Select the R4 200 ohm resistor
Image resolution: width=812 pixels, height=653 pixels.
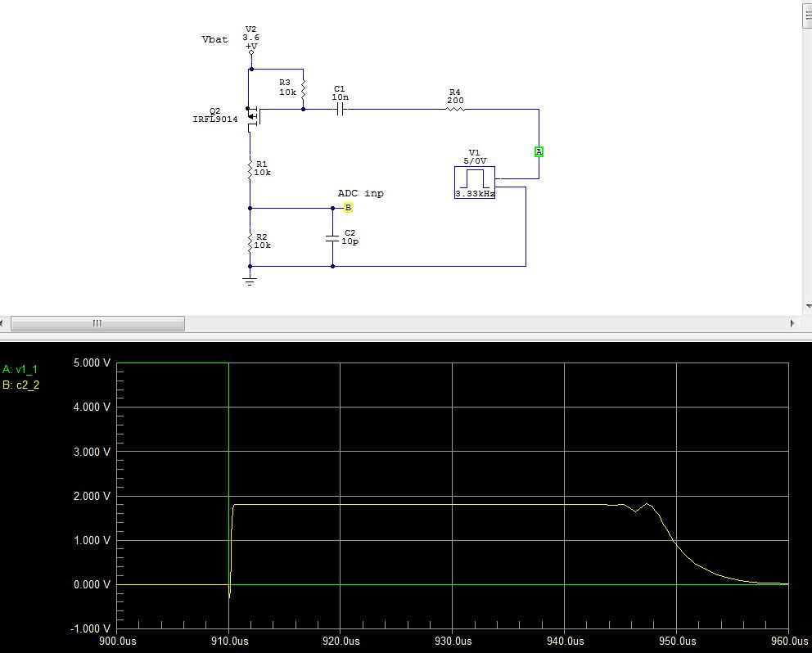(x=455, y=109)
